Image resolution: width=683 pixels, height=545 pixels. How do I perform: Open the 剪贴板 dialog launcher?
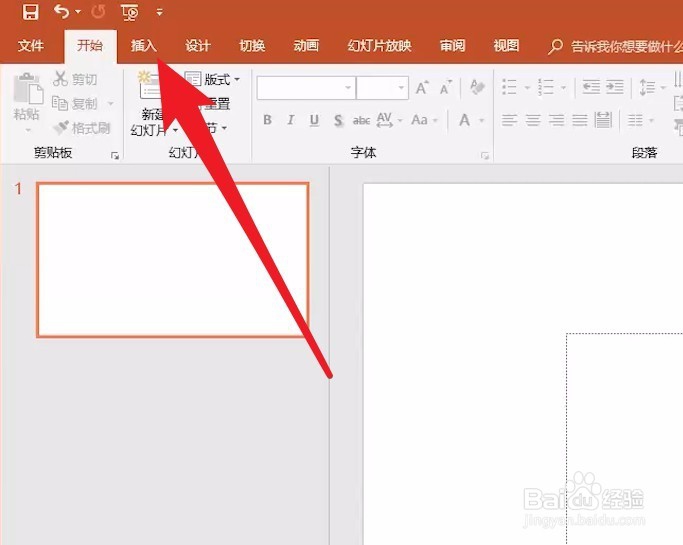[115, 156]
